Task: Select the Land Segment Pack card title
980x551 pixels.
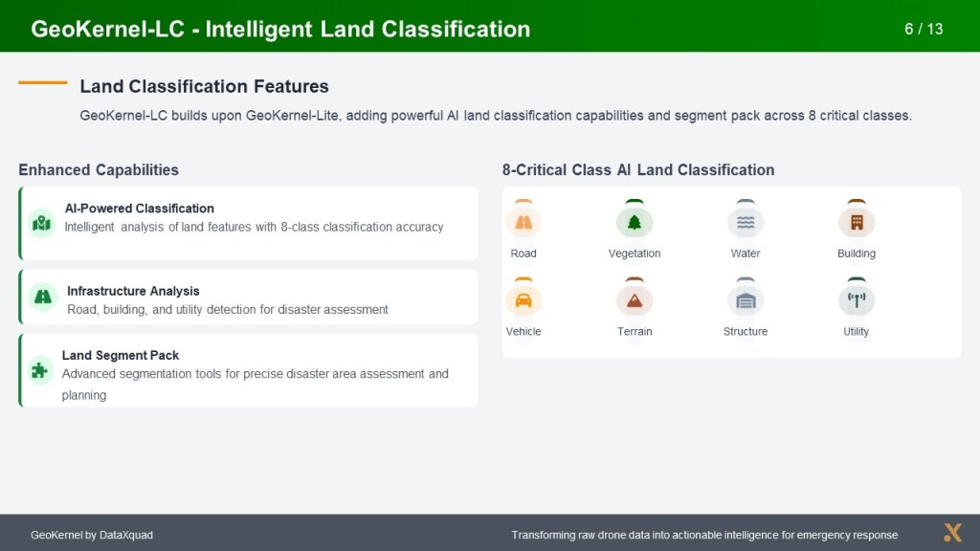Action: coord(121,355)
